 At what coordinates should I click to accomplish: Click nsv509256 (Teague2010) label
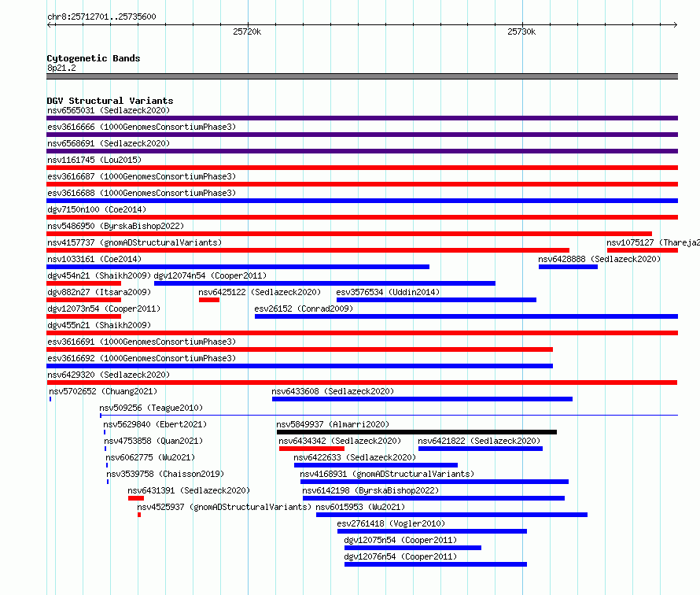(151, 408)
